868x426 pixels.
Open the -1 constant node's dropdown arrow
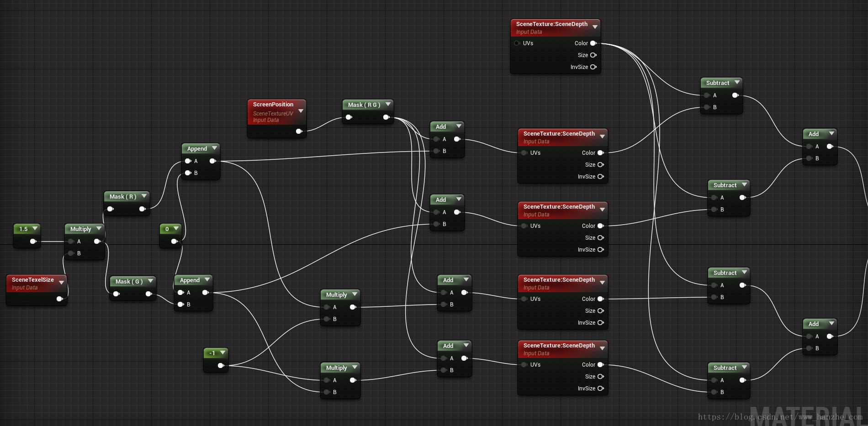tap(222, 353)
